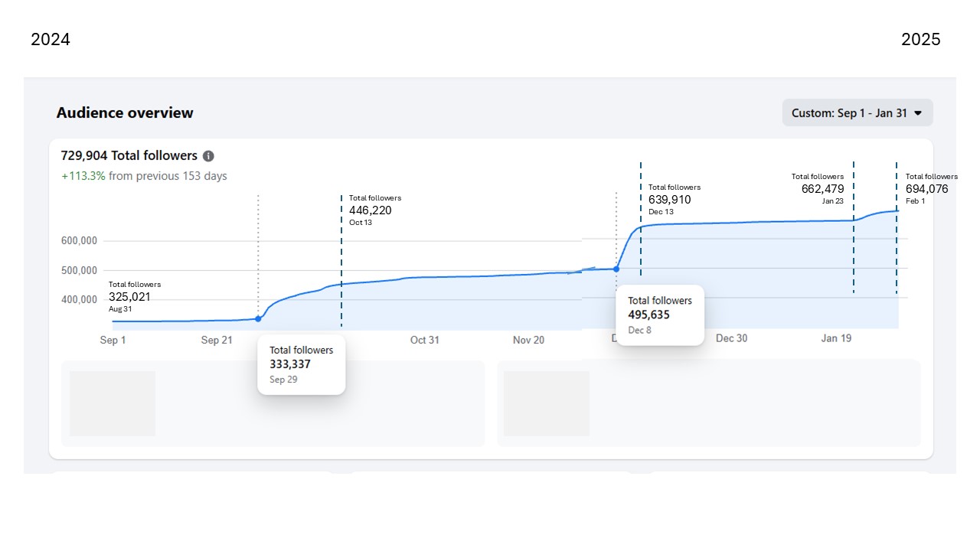Click the info icon beside Total followers
Viewport: 980px width, 551px height.
click(x=208, y=156)
